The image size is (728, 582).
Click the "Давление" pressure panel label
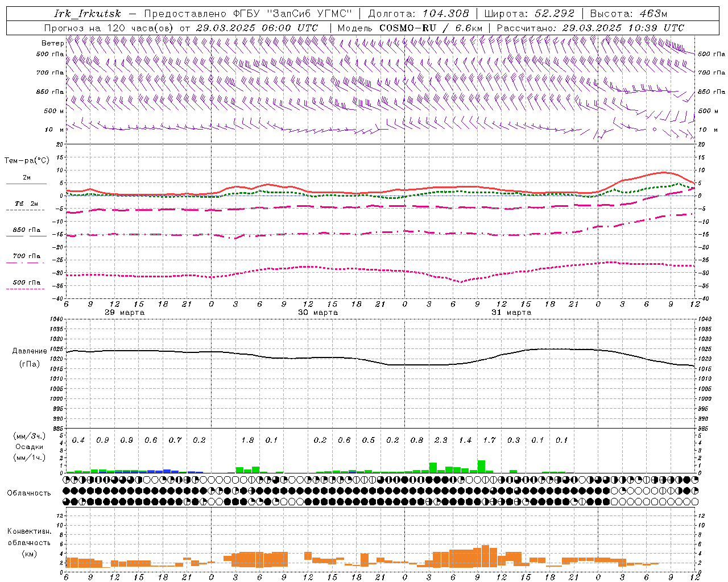(x=30, y=351)
